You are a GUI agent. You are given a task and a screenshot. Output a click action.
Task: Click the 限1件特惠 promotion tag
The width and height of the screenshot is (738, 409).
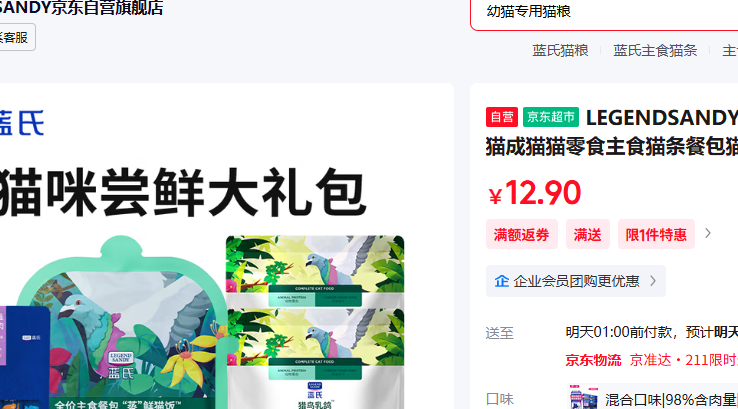pyautogui.click(x=656, y=234)
